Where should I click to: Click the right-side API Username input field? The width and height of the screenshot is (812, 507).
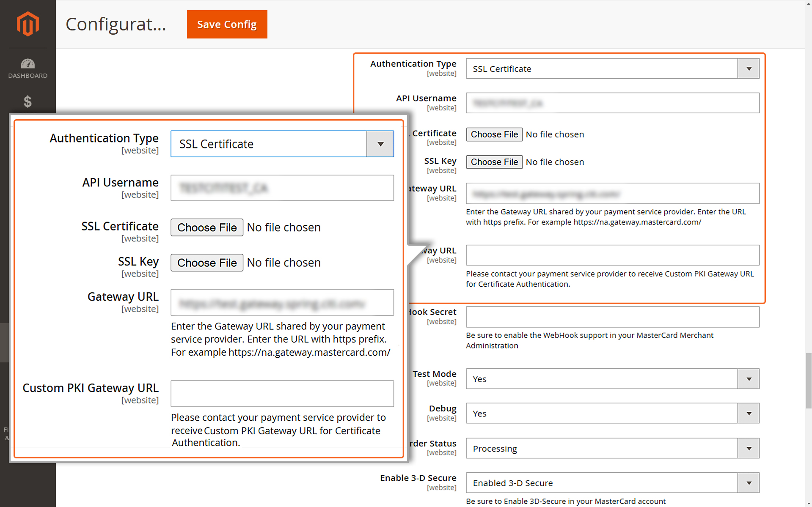(612, 103)
